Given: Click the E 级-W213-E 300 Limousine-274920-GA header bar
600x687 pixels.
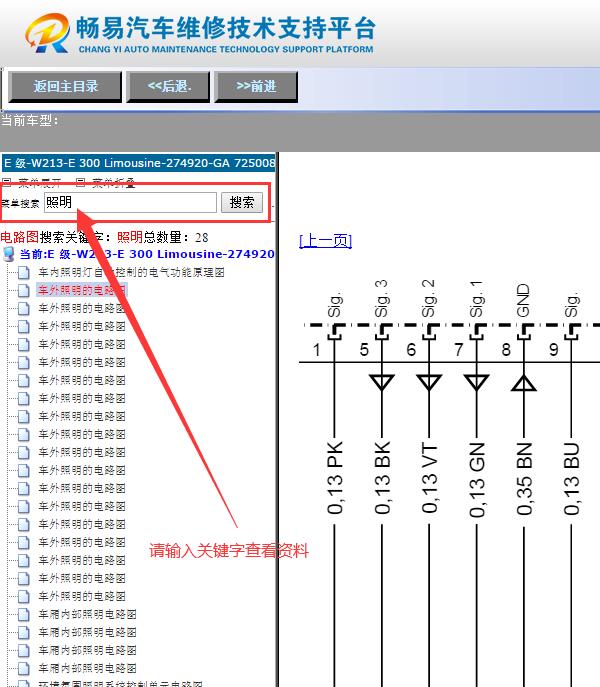Looking at the screenshot, I should point(139,163).
